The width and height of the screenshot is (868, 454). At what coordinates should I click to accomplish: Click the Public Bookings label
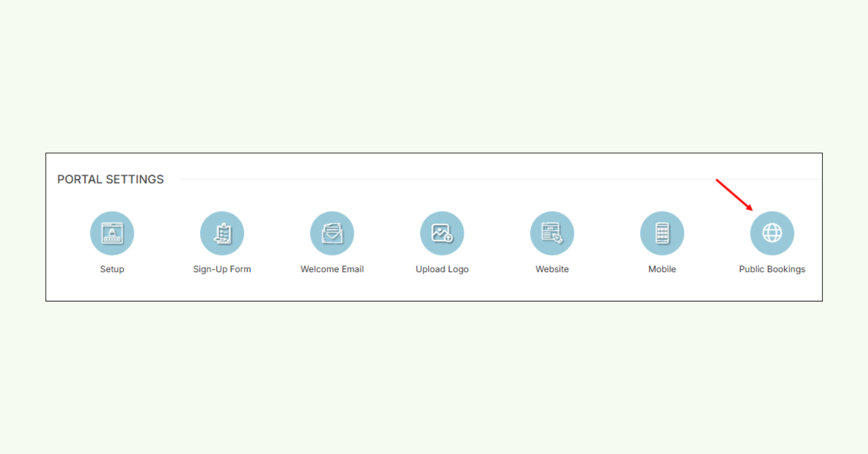pos(772,269)
